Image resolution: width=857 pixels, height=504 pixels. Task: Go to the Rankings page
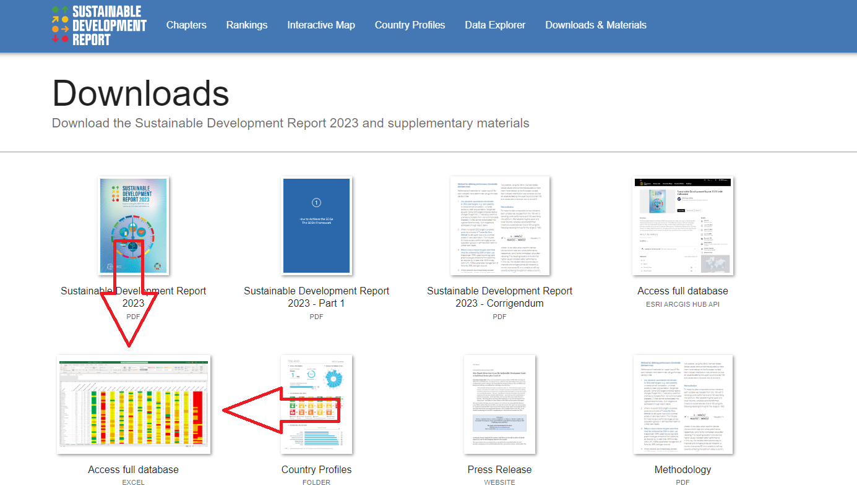(247, 25)
